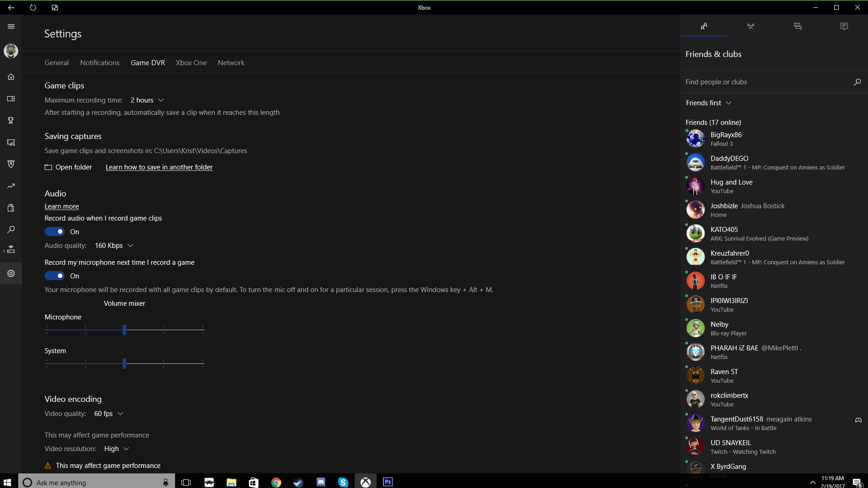Select Kreuzfahrer0 in friends list
This screenshot has height=488, width=868.
pyautogui.click(x=773, y=257)
